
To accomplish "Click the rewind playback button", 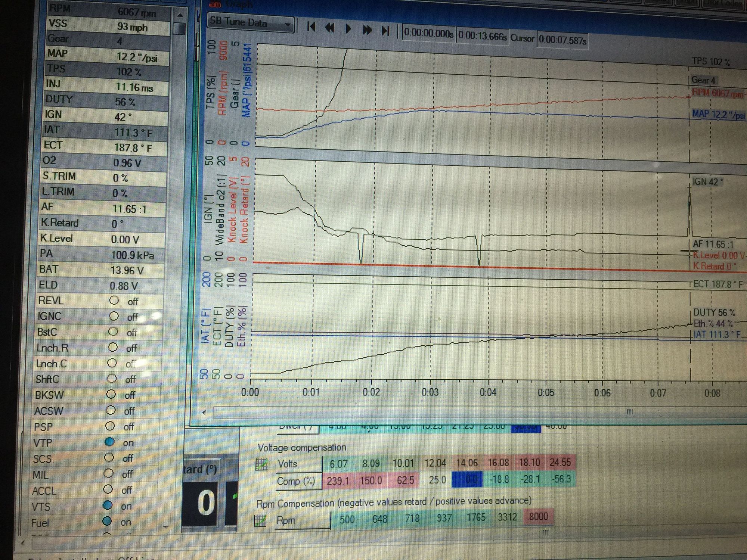I will pos(329,28).
